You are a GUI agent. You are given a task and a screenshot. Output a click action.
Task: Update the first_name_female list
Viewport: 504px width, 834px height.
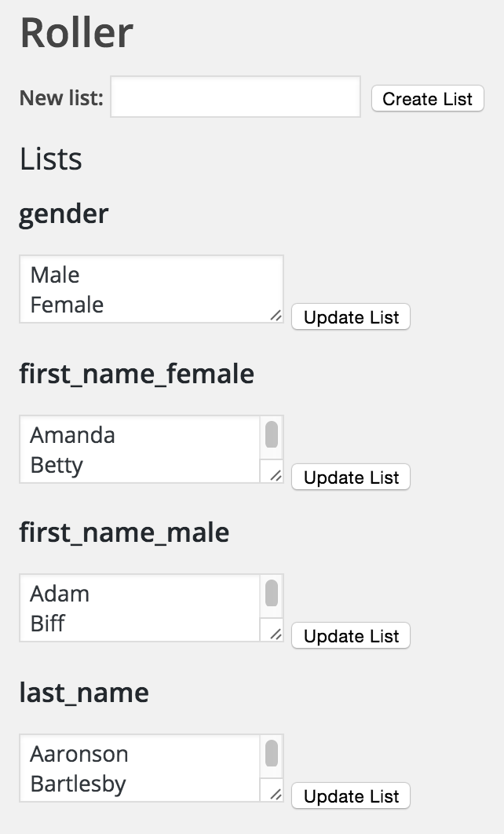point(351,477)
